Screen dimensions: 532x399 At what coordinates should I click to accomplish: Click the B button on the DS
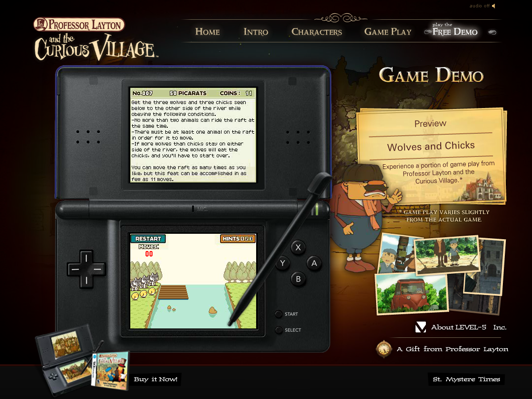298,279
